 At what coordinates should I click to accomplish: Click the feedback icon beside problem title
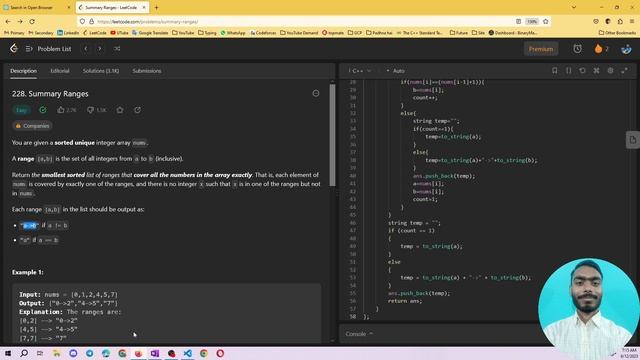click(x=316, y=93)
